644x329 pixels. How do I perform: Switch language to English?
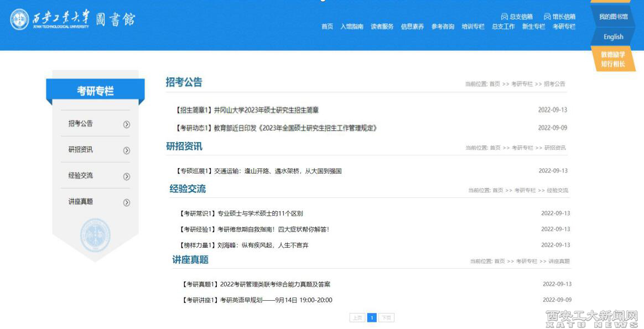tap(613, 36)
